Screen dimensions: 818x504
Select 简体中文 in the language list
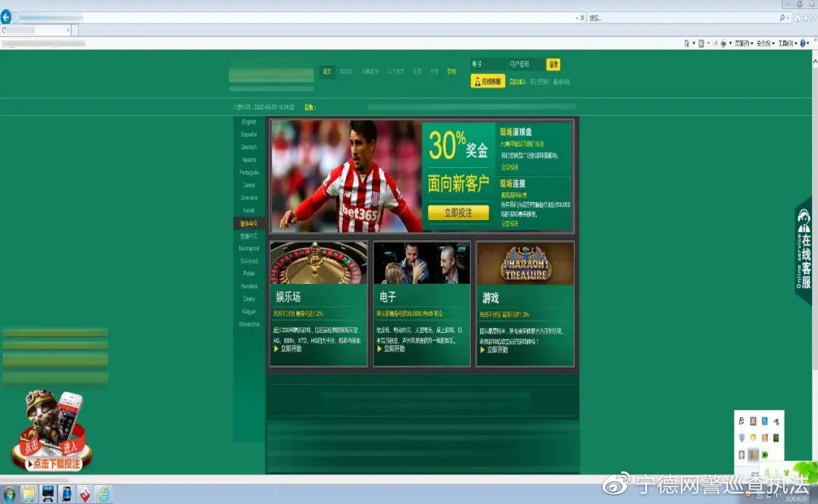(x=249, y=223)
